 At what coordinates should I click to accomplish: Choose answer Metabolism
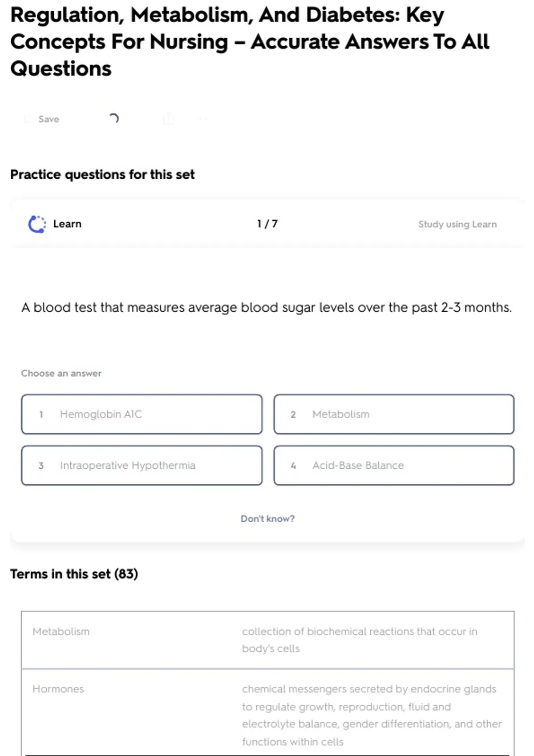(394, 414)
